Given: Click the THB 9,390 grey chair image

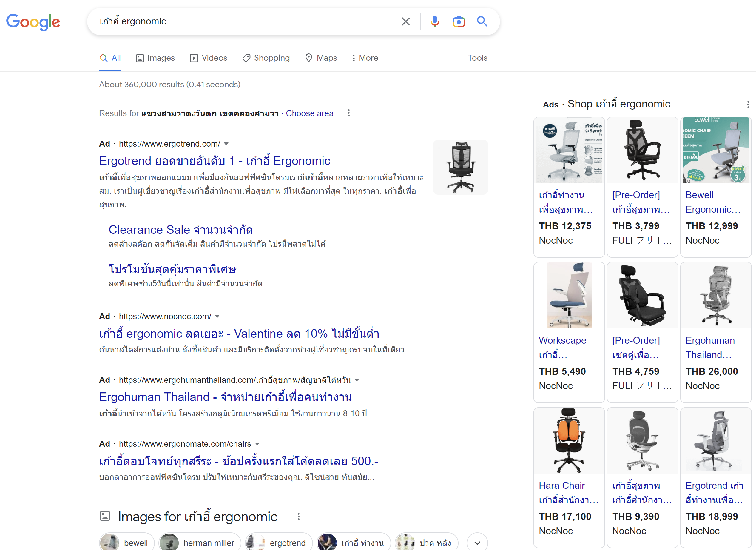Looking at the screenshot, I should point(642,441).
